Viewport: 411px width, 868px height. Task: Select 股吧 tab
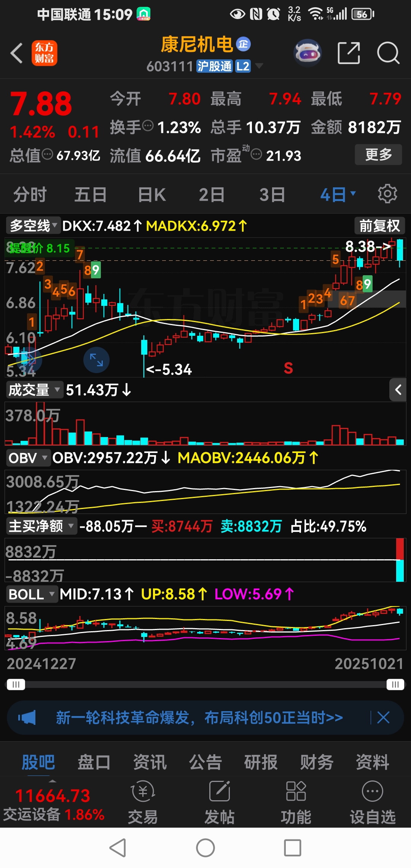click(38, 762)
